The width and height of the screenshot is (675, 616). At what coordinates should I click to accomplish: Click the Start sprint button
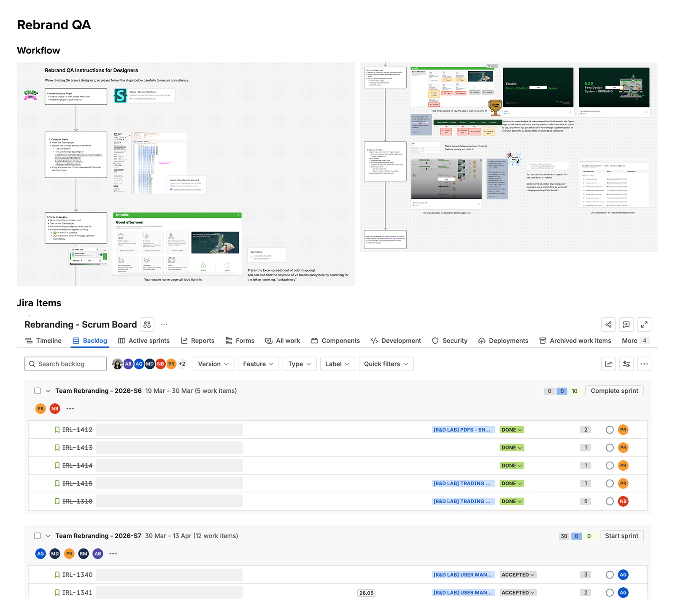[621, 535]
